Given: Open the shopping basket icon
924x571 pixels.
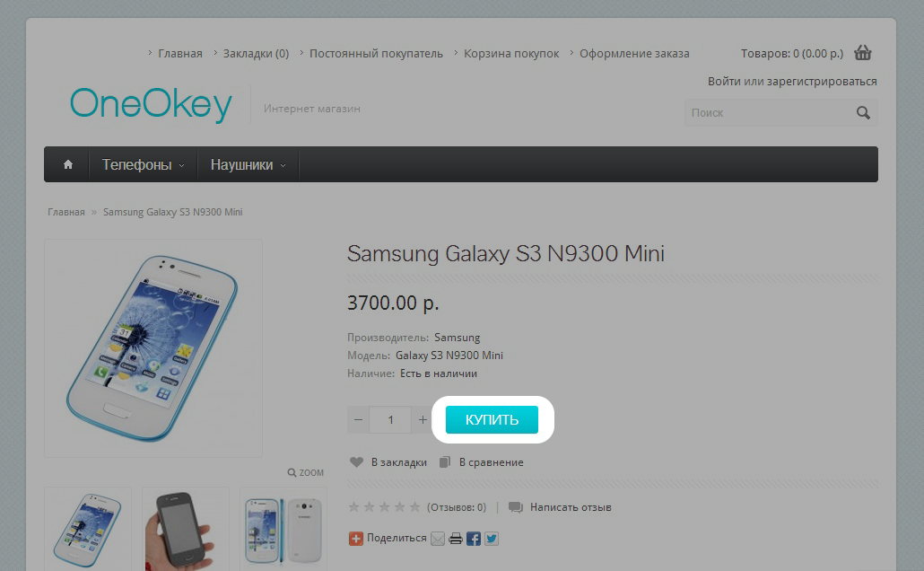Looking at the screenshot, I should click(x=863, y=53).
